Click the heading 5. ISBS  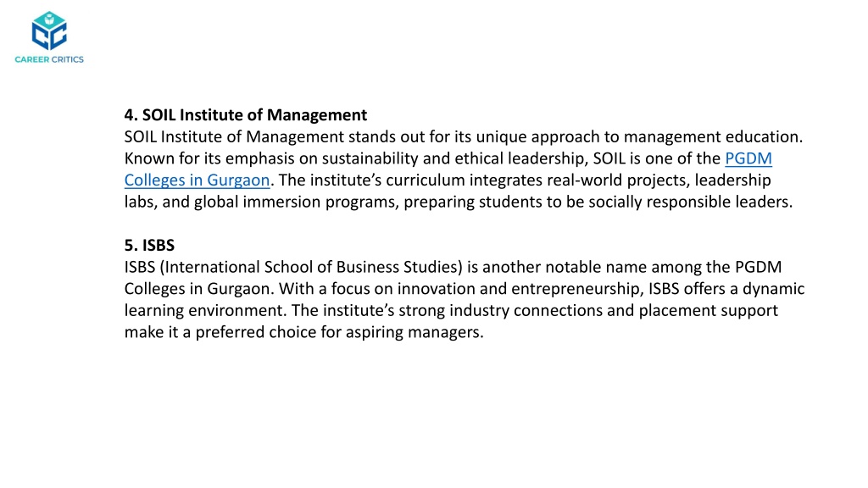[149, 245]
